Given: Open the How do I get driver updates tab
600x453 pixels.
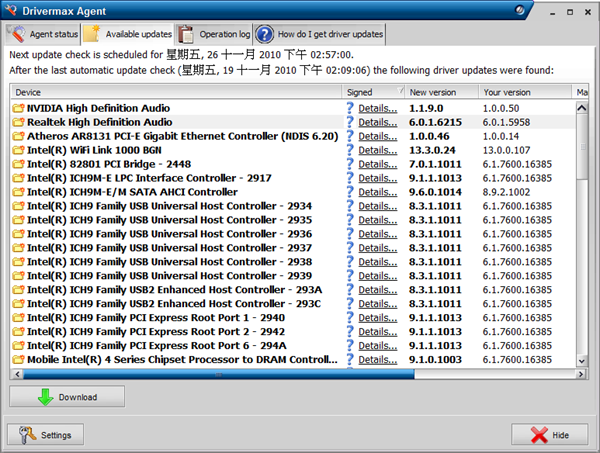Looking at the screenshot, I should [318, 35].
